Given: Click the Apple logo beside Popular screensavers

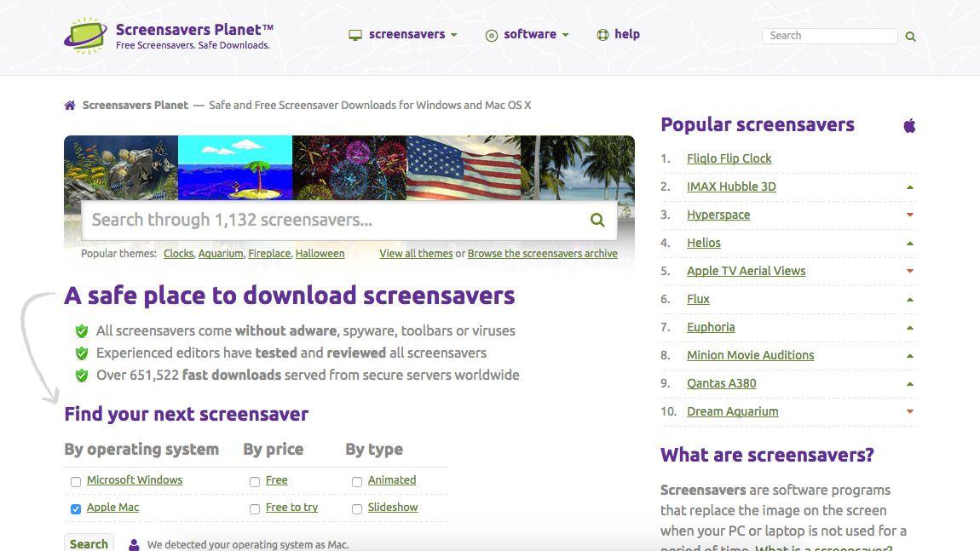Looking at the screenshot, I should pyautogui.click(x=909, y=126).
